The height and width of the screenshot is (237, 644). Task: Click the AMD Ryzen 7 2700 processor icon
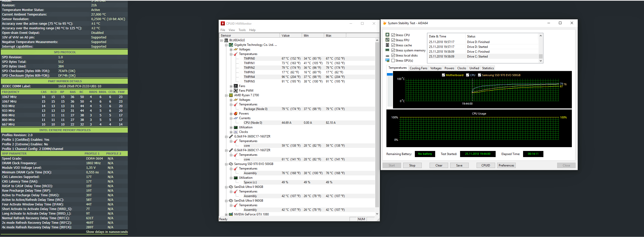231,95
